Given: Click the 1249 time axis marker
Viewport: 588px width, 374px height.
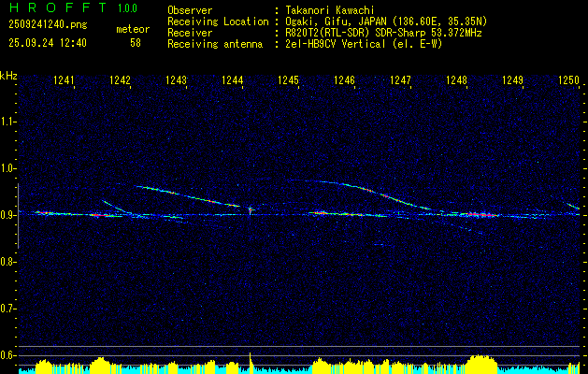Looking at the screenshot, I should 512,79.
